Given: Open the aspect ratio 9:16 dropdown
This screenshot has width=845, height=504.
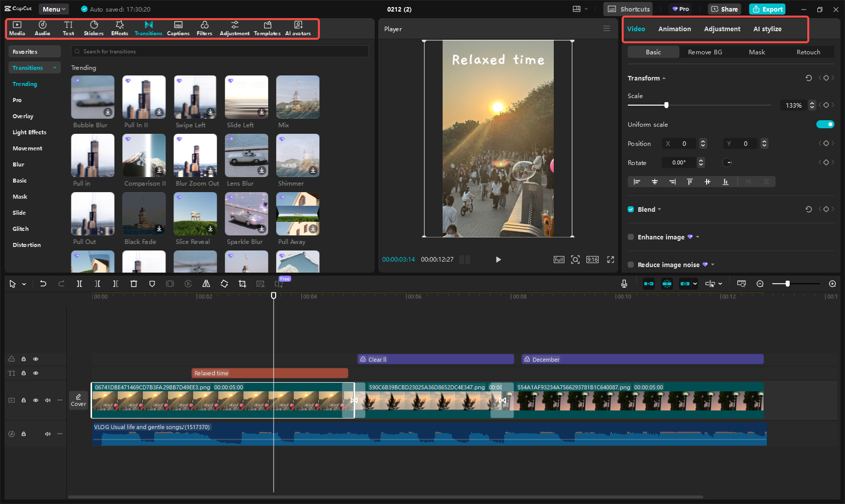Looking at the screenshot, I should (592, 259).
